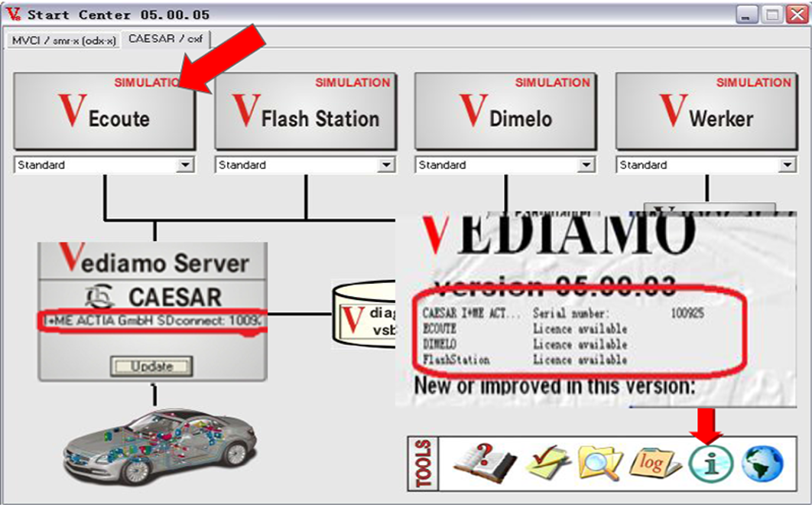Click the Update button in Vediamo Server
812x505 pixels.
(x=151, y=367)
